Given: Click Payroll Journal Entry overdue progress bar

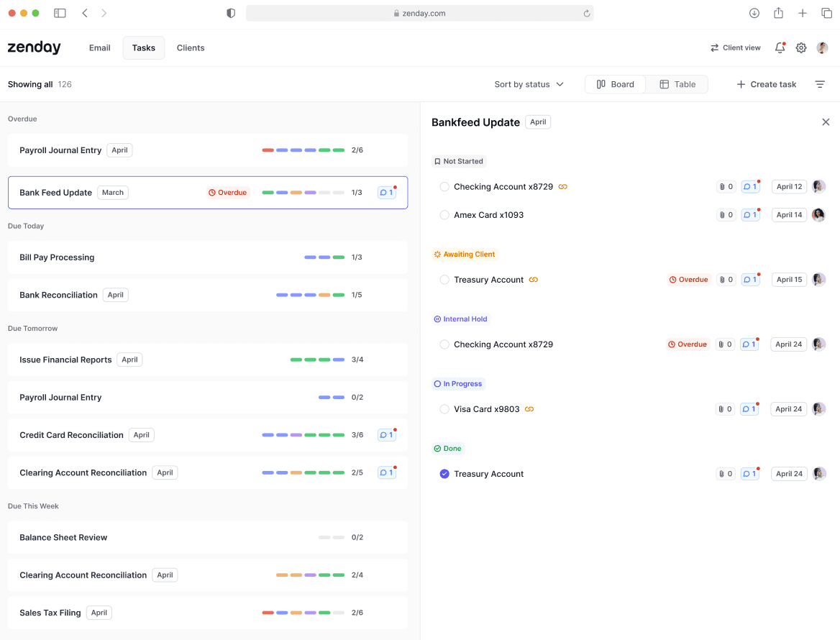Looking at the screenshot, I should tap(303, 150).
